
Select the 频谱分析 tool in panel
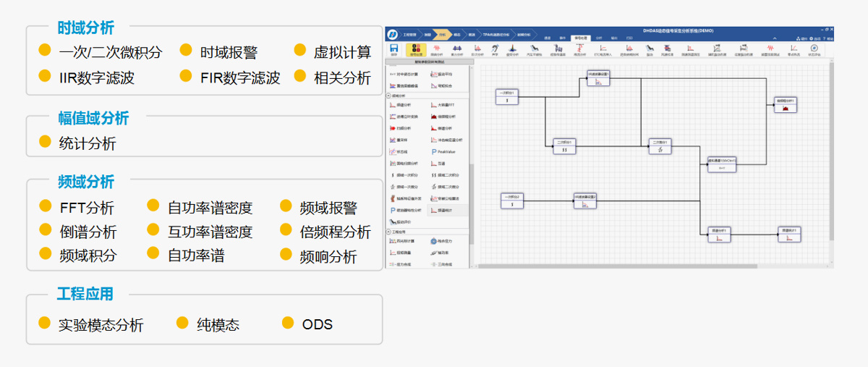[x=402, y=105]
